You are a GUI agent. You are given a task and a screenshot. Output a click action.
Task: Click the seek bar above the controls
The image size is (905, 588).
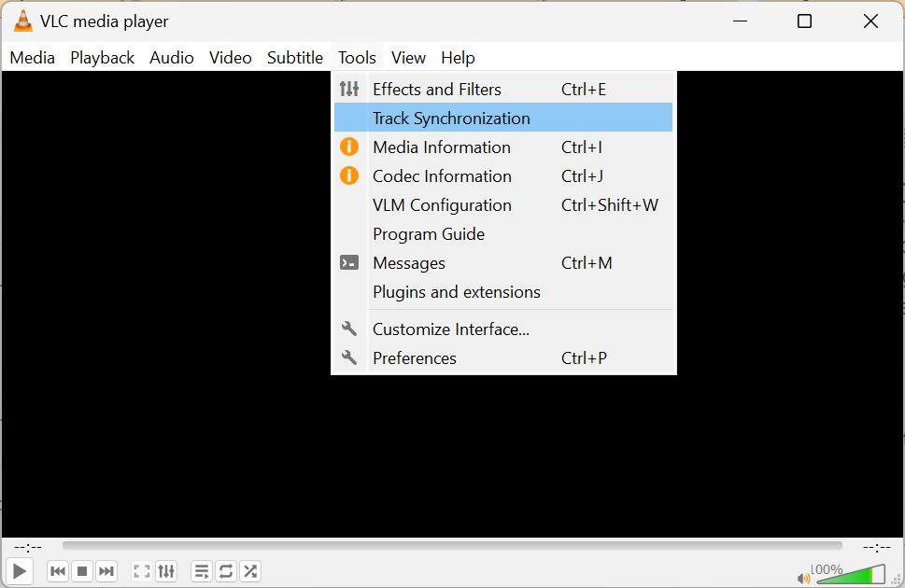[451, 546]
